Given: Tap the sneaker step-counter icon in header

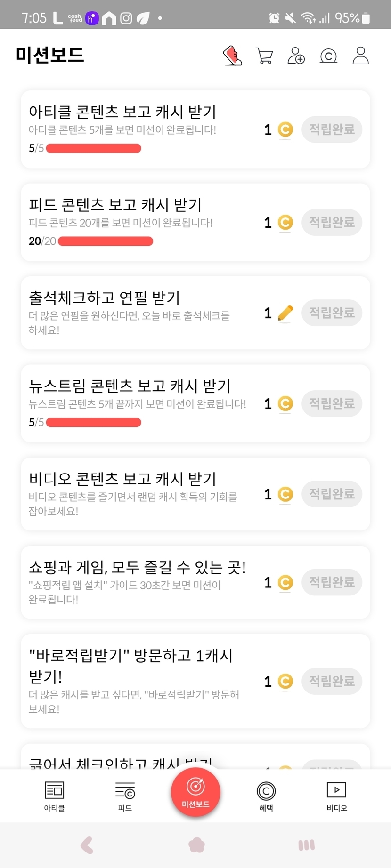Looking at the screenshot, I should pyautogui.click(x=232, y=56).
